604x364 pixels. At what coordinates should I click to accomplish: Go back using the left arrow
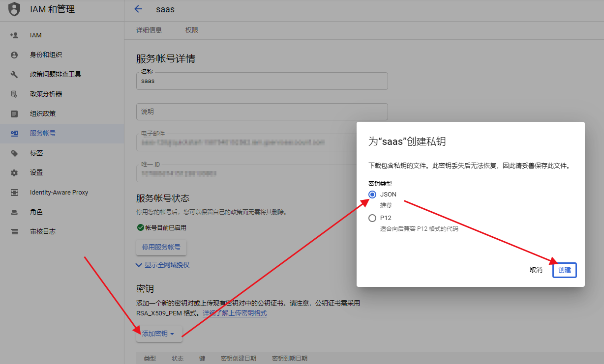click(x=138, y=9)
